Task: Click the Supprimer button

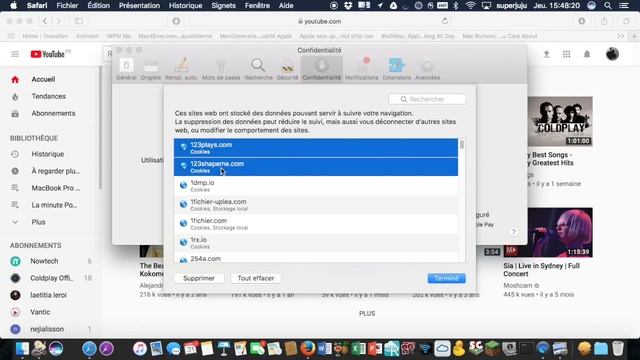Action: point(199,278)
